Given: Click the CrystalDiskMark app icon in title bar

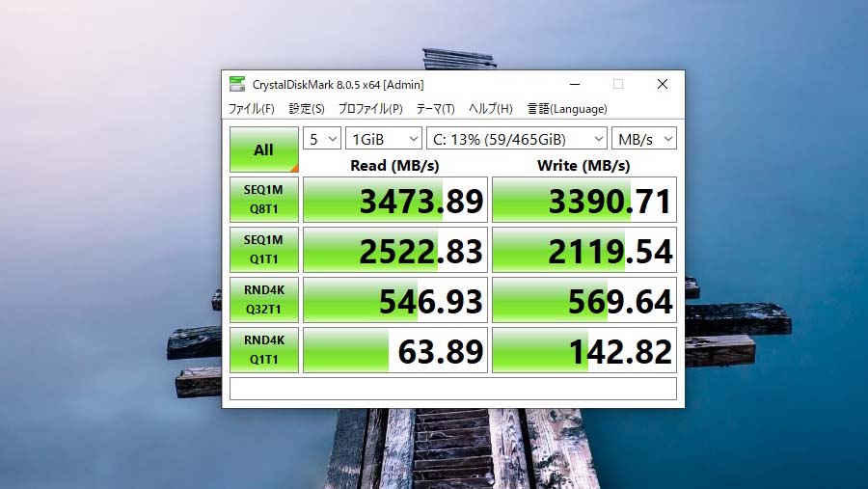Looking at the screenshot, I should click(236, 84).
